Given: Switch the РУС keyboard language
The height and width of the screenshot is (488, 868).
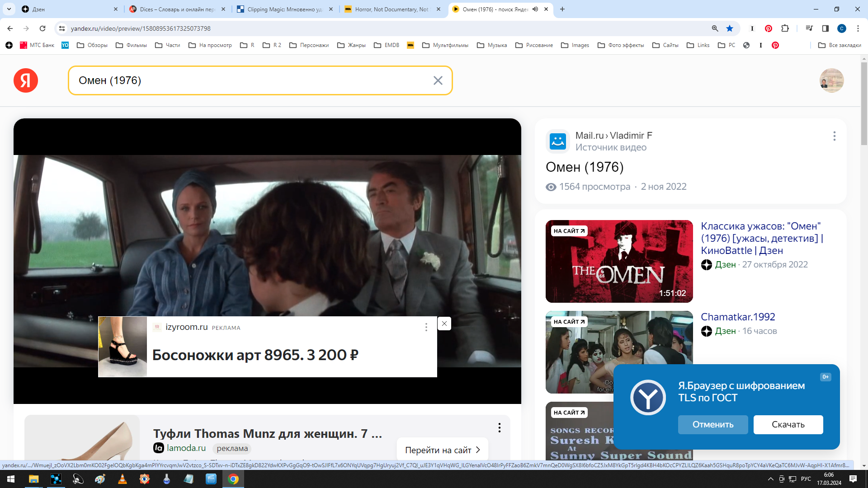Looking at the screenshot, I should (806, 479).
